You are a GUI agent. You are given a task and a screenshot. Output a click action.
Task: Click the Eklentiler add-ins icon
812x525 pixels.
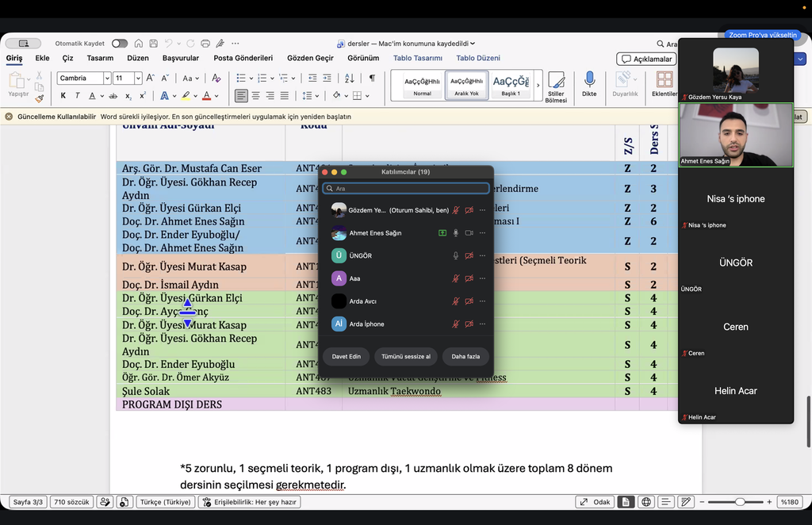click(x=665, y=79)
